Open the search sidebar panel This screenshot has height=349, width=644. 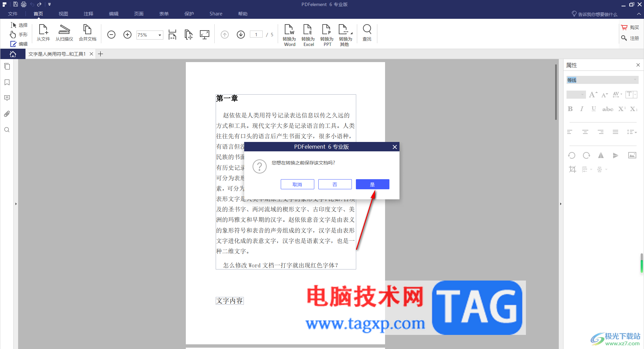[x=7, y=130]
